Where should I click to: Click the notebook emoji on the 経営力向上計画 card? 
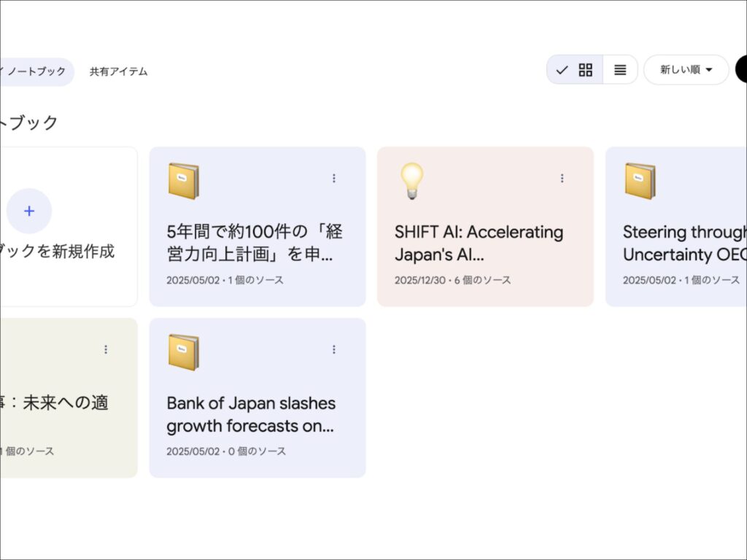(183, 179)
